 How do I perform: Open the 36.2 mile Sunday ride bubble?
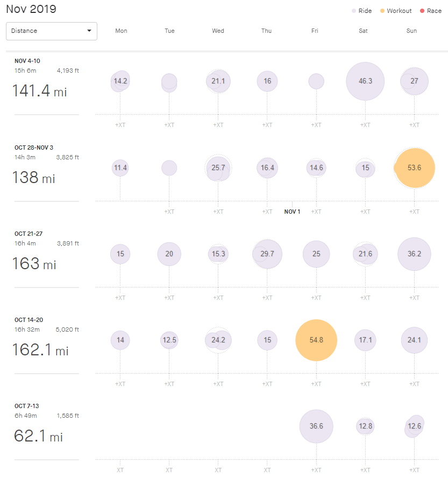pyautogui.click(x=414, y=254)
